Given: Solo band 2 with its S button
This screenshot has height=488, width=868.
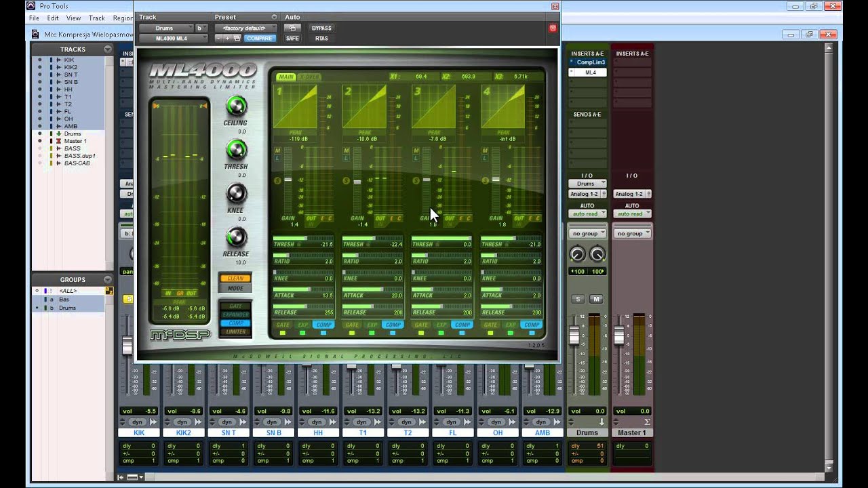Looking at the screenshot, I should pos(347,181).
